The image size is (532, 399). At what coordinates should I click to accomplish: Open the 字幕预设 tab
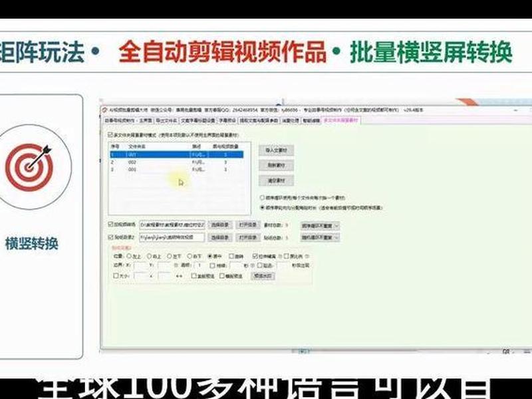pyautogui.click(x=227, y=121)
